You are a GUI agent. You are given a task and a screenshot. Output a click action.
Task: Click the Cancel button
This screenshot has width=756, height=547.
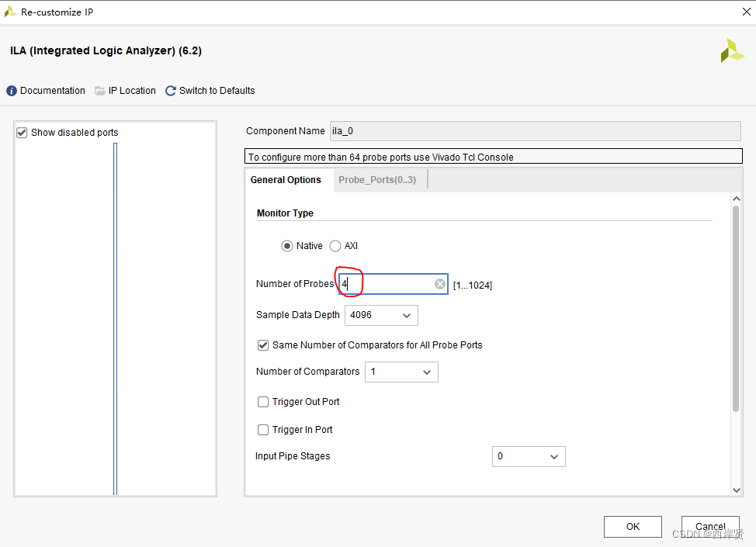710,527
